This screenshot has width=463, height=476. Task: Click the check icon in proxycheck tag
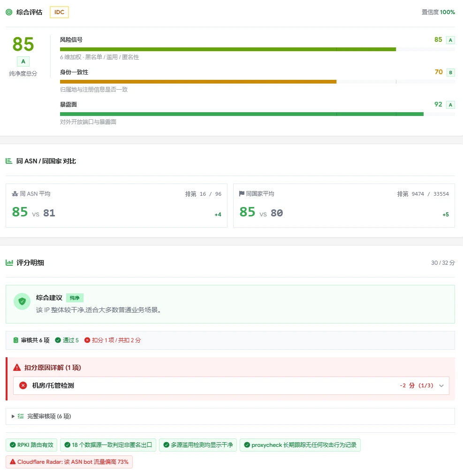click(x=247, y=445)
